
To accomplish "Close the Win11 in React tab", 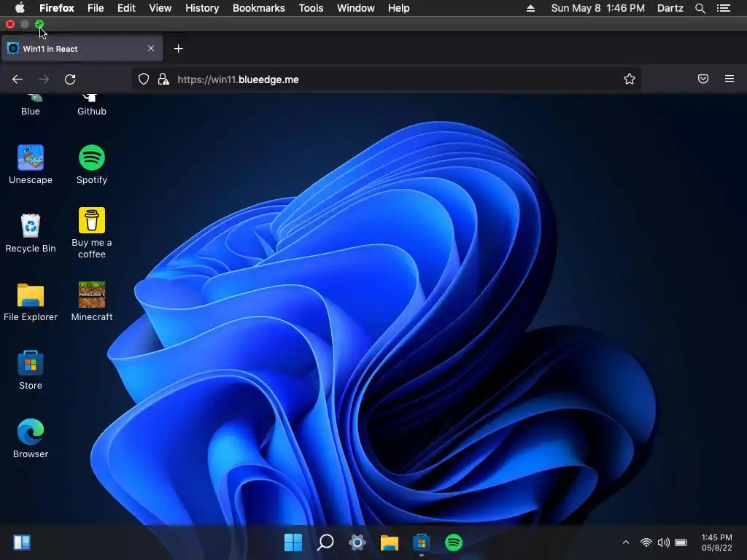I will [x=151, y=48].
